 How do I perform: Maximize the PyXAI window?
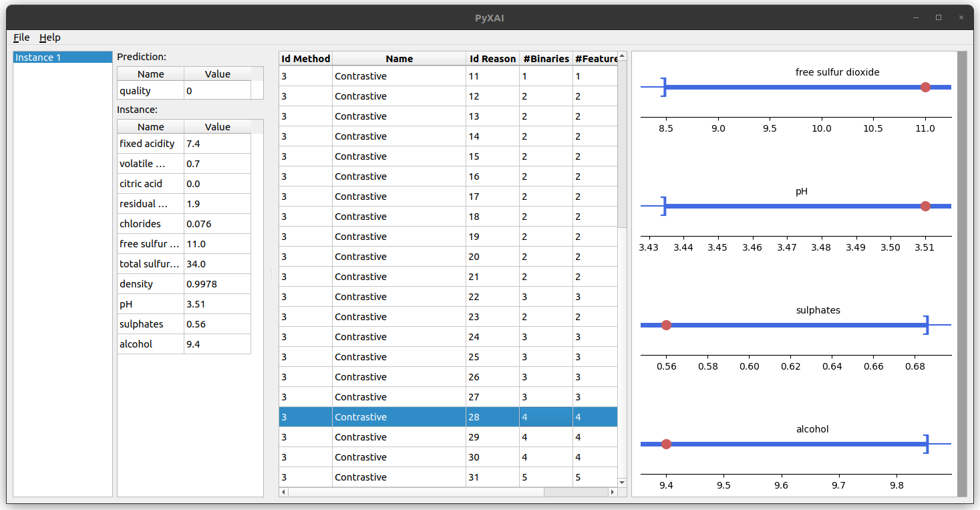click(x=939, y=17)
